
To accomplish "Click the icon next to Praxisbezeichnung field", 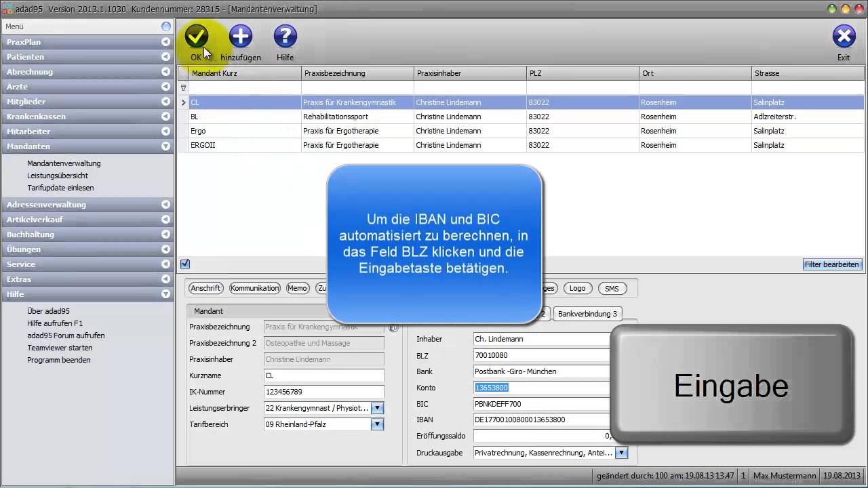I will [x=393, y=327].
